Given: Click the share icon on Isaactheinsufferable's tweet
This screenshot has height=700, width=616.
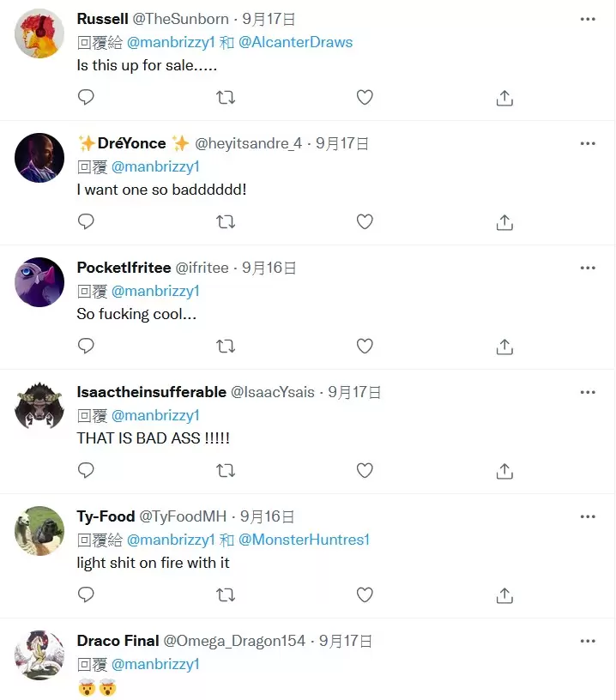Looking at the screenshot, I should coord(504,470).
